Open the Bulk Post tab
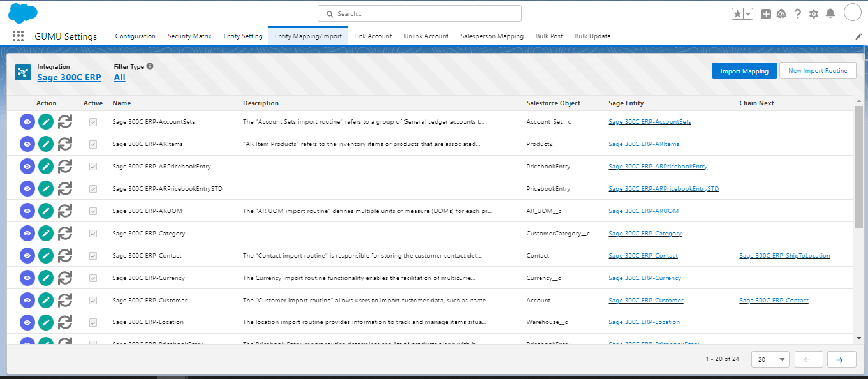The image size is (868, 379). click(549, 36)
